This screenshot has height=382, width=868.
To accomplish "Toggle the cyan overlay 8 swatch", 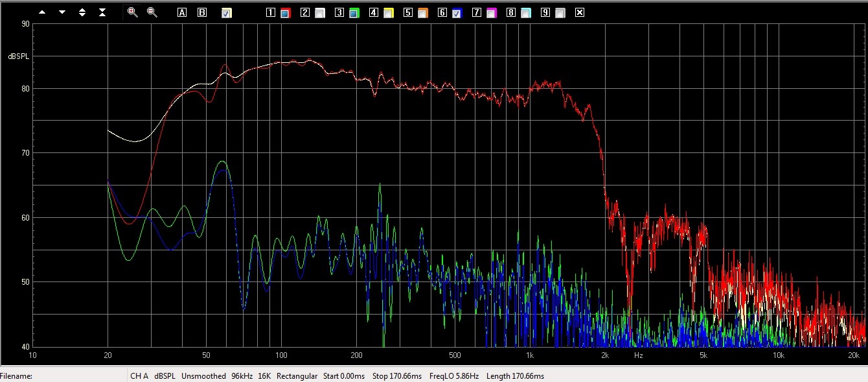I will pyautogui.click(x=525, y=13).
